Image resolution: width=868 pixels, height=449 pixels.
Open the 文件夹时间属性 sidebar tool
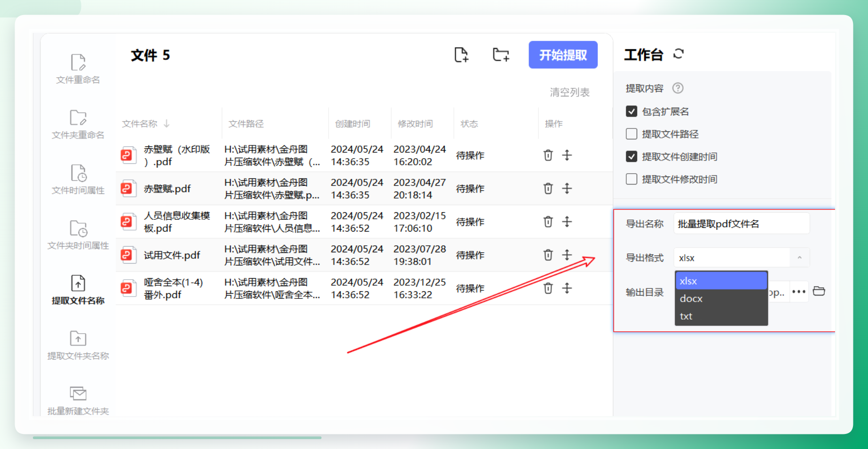coord(78,235)
